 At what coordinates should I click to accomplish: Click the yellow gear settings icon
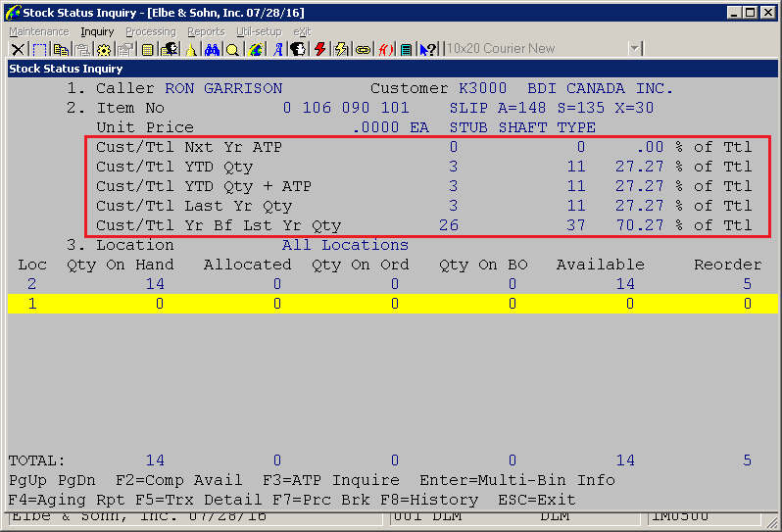point(104,49)
